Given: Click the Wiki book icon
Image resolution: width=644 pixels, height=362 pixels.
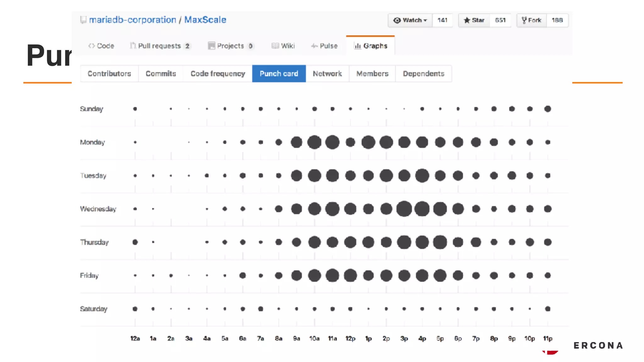Looking at the screenshot, I should [275, 46].
